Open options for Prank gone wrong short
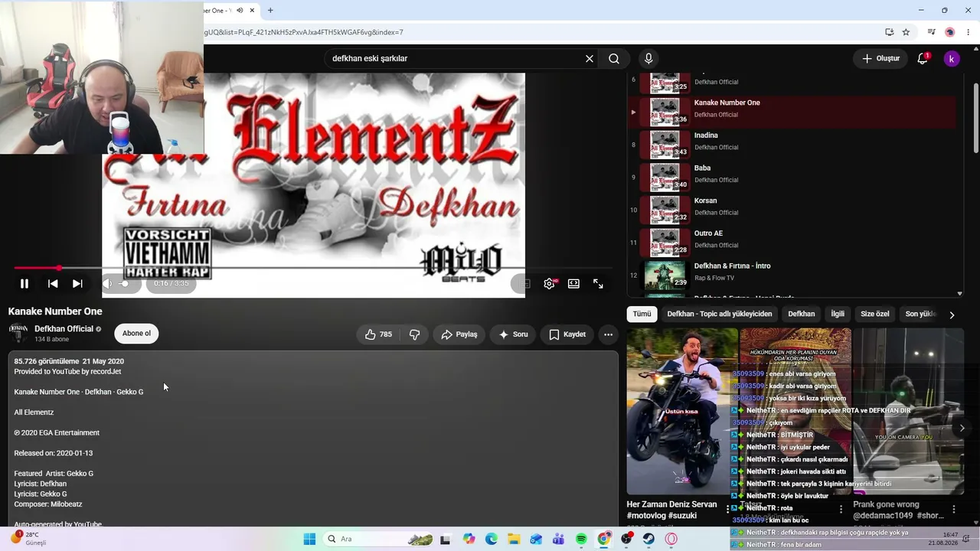Screen dimensions: 980x551 [x=954, y=509]
